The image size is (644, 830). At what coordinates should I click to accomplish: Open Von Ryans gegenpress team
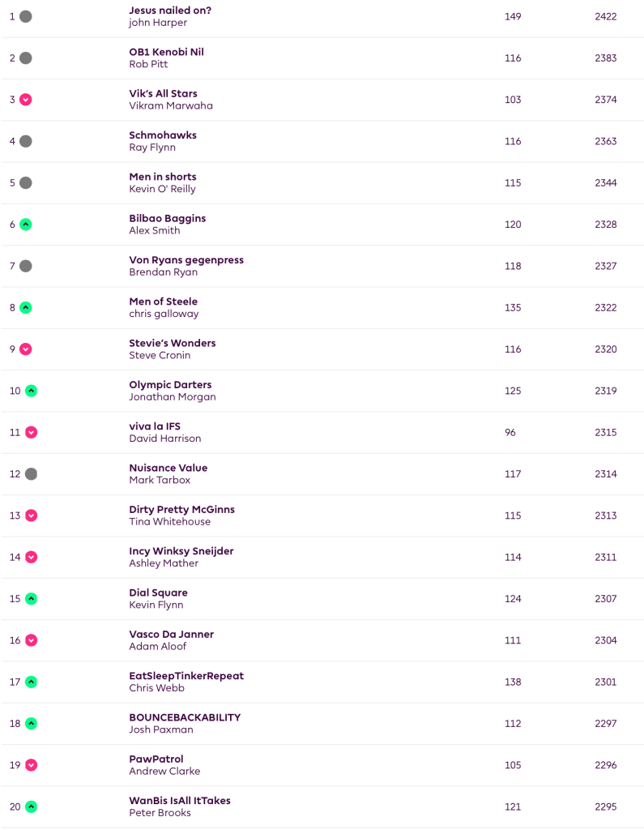[x=186, y=260]
